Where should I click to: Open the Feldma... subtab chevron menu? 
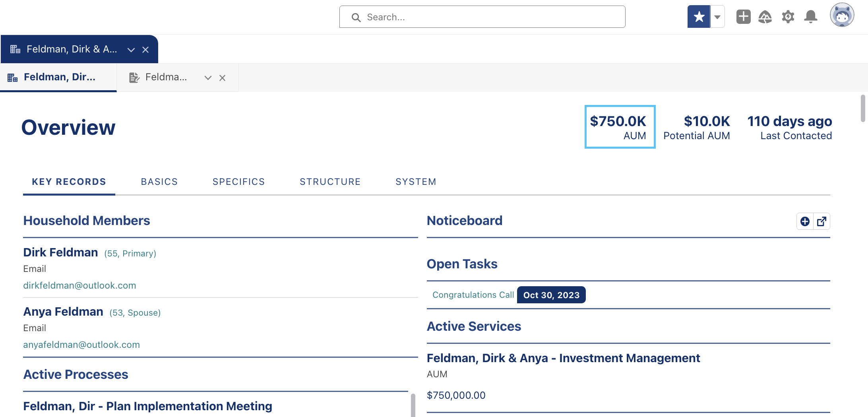[x=208, y=78]
